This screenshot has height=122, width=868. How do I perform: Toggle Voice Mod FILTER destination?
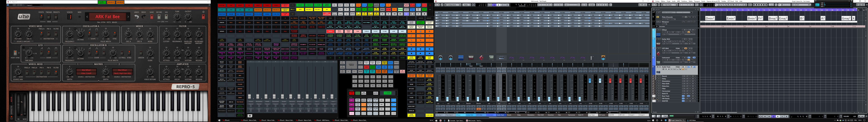click(56, 34)
